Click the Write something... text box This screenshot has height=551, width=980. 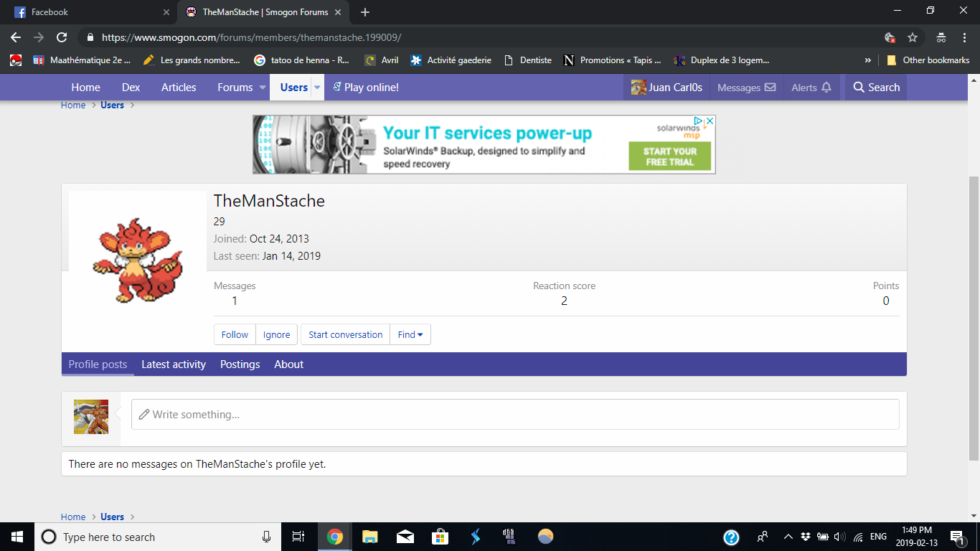point(515,415)
